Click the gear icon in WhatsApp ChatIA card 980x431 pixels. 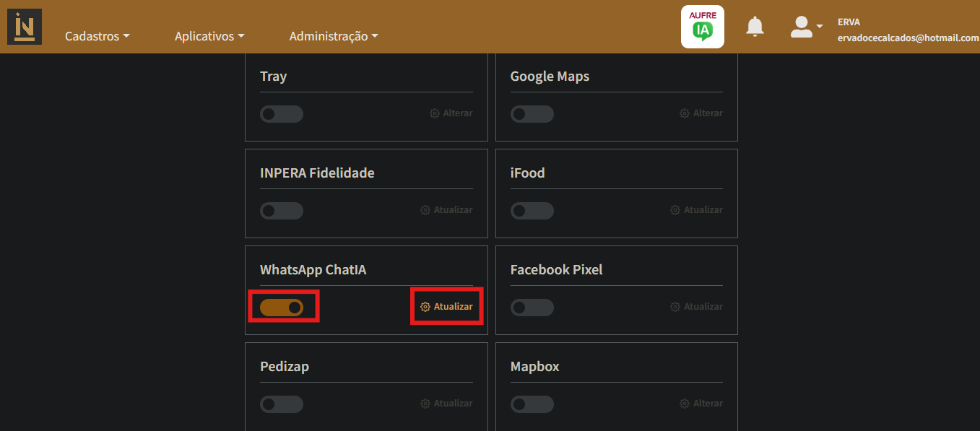coord(425,307)
